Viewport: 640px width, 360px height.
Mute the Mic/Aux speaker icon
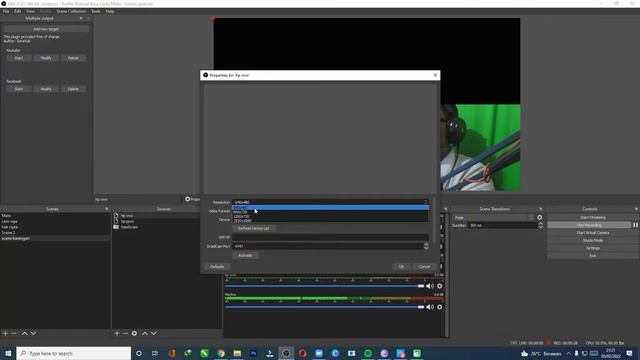pos(430,307)
